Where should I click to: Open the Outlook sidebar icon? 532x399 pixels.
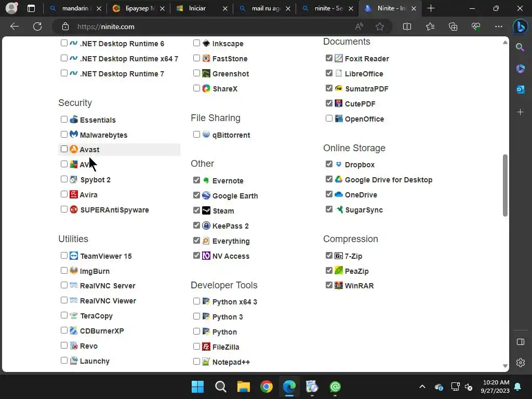520,89
